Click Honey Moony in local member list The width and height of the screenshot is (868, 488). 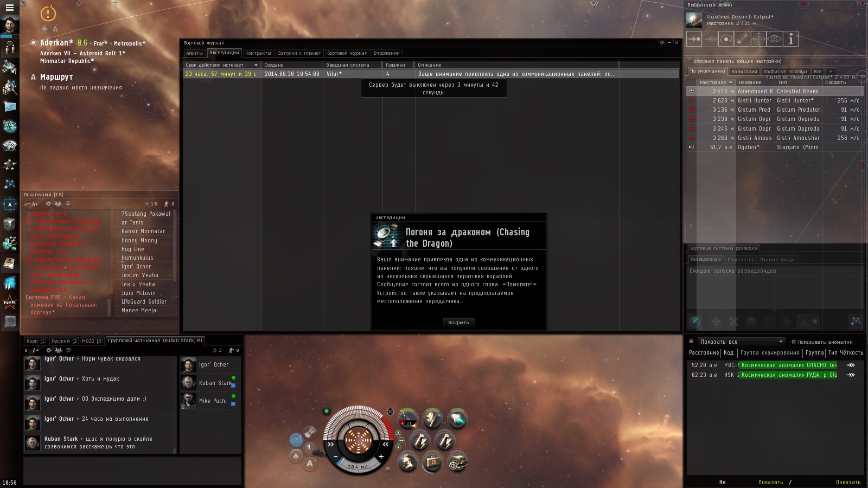tap(139, 240)
